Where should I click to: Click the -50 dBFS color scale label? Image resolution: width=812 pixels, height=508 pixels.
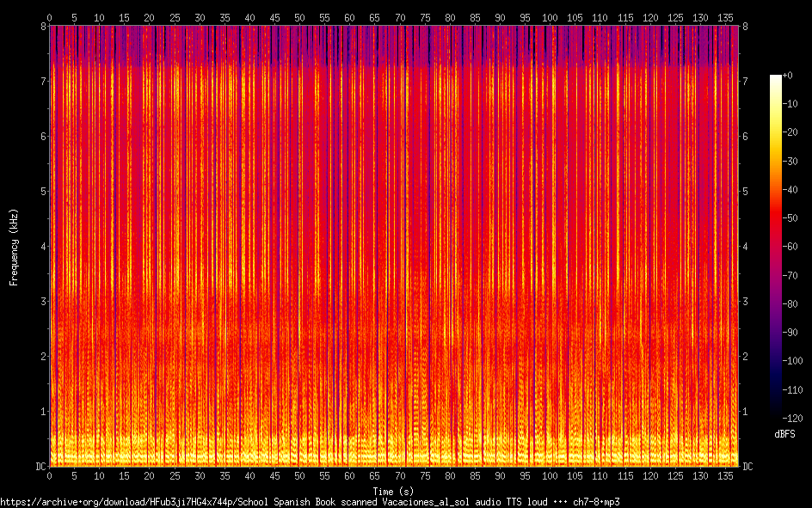click(x=790, y=218)
